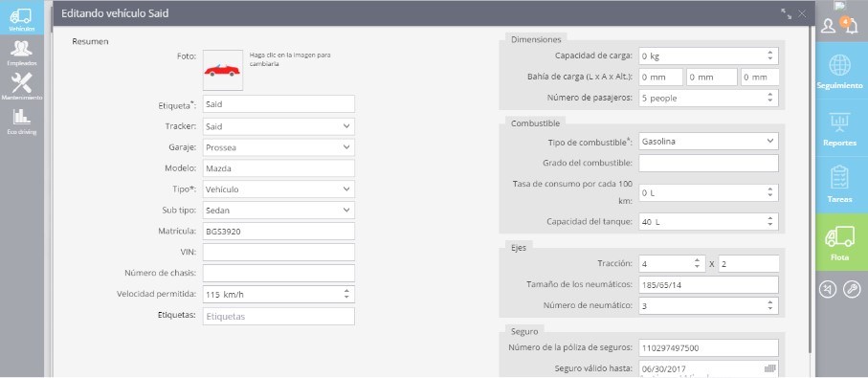Viewport: 868px width, 378px height.
Task: Open the calendar picker for Seguro válido hasta
Action: (770, 368)
